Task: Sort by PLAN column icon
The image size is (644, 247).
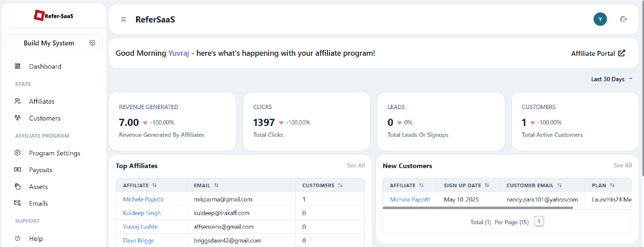Action: (612, 185)
